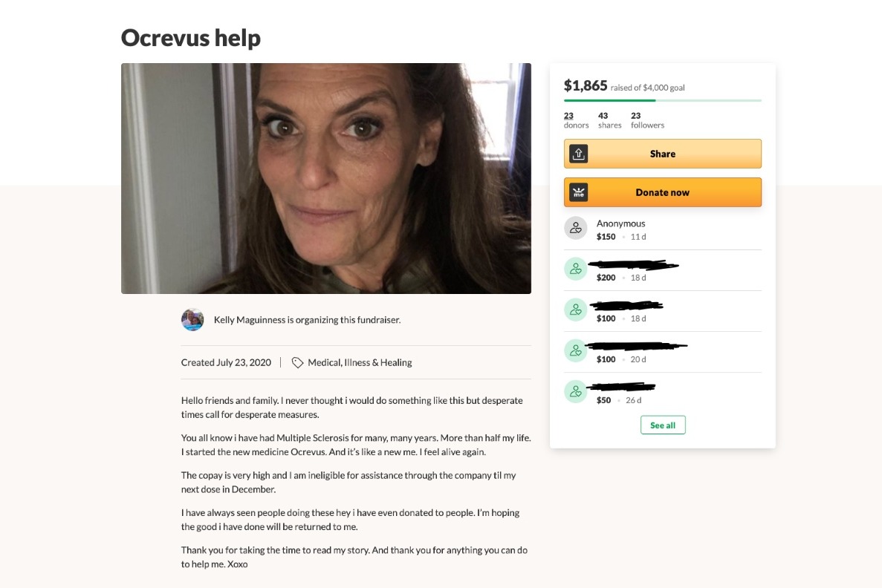Click the 18d $100 donor avatar icon
The image size is (882, 588).
pyautogui.click(x=575, y=310)
